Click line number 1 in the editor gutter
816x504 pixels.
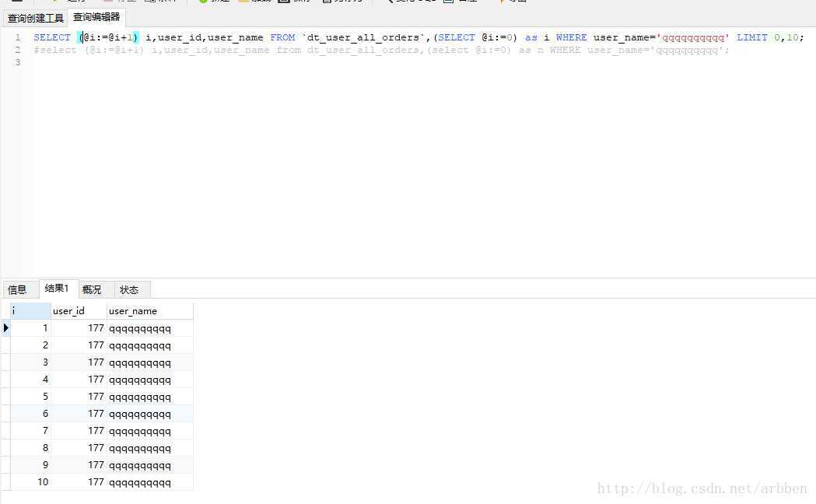coord(18,37)
